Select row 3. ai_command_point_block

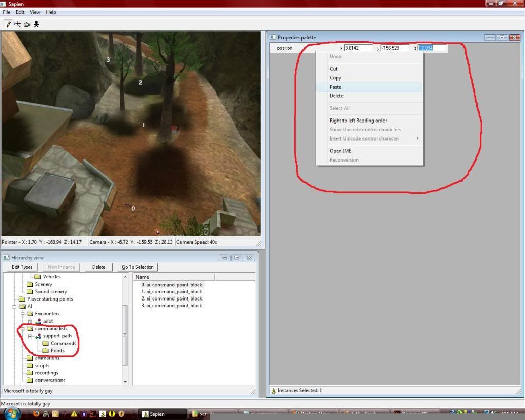click(x=171, y=306)
